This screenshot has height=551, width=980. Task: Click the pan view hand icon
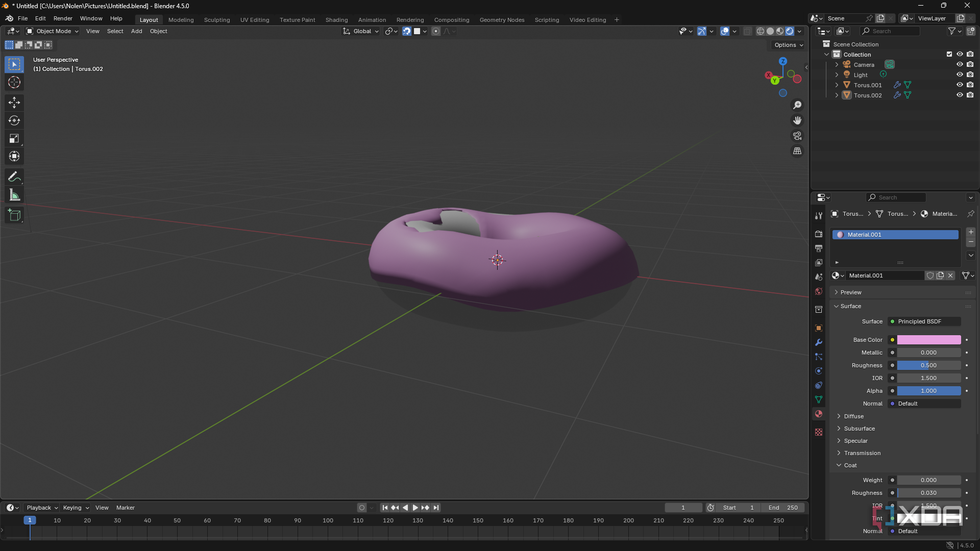click(x=797, y=120)
